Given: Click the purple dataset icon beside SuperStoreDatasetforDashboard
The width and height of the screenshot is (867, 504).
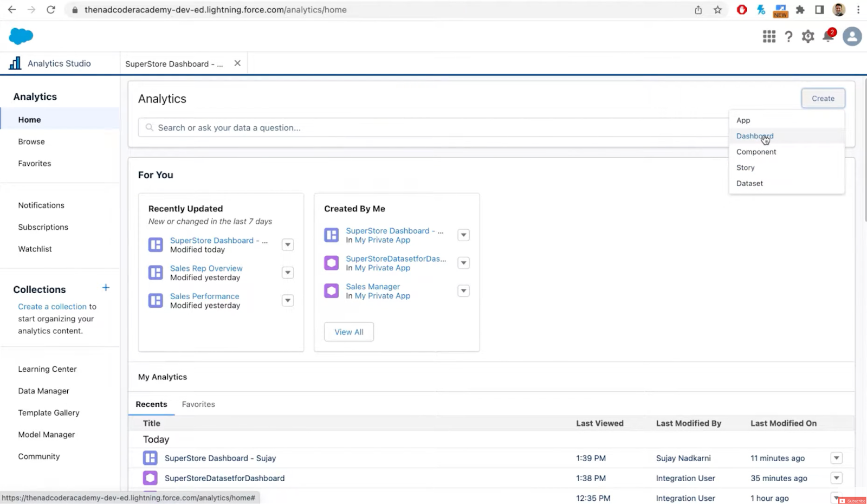Looking at the screenshot, I should pyautogui.click(x=150, y=478).
